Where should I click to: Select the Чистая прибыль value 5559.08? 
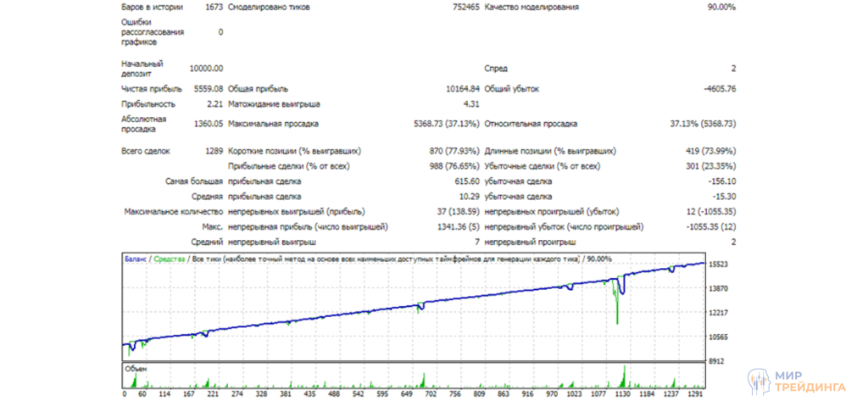click(x=208, y=88)
